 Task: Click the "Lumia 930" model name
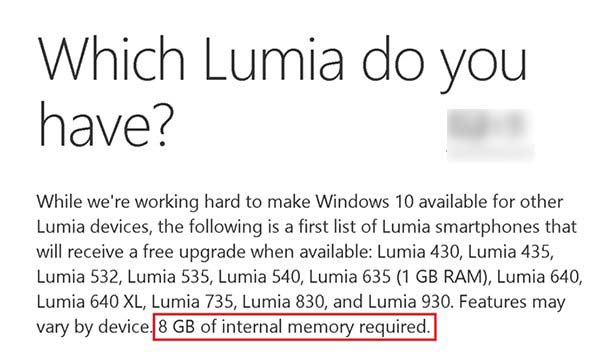pos(409,302)
